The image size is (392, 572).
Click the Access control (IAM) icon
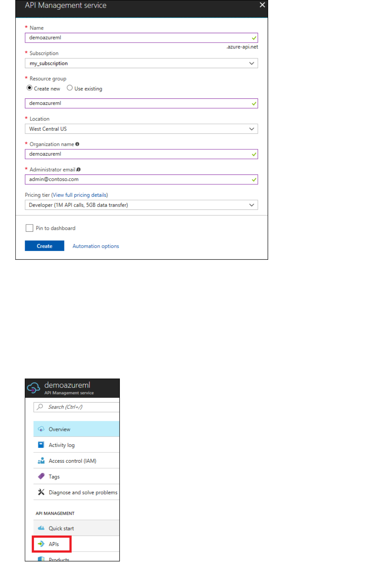click(x=41, y=461)
